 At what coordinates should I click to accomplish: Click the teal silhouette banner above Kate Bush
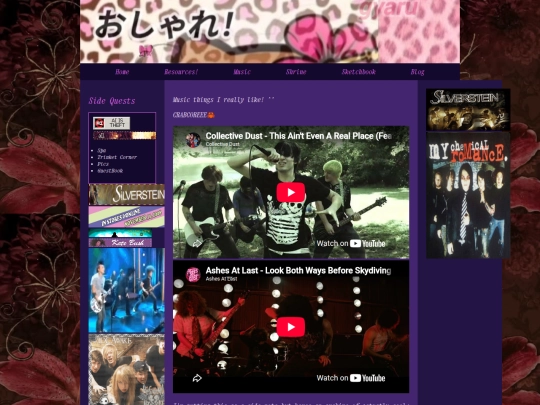(x=120, y=233)
